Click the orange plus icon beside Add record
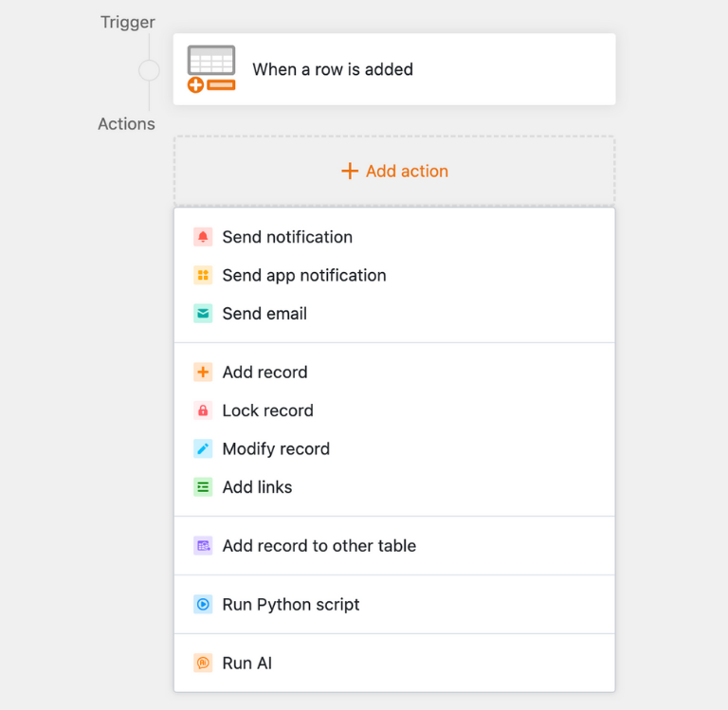This screenshot has height=710, width=728. pyautogui.click(x=203, y=373)
